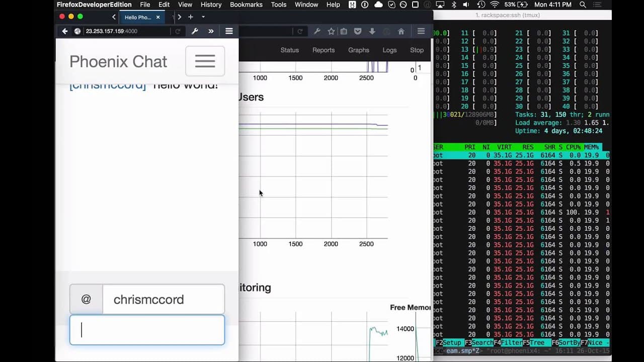Click F4 Filter in the htop footer
The image size is (644, 362).
(x=508, y=342)
